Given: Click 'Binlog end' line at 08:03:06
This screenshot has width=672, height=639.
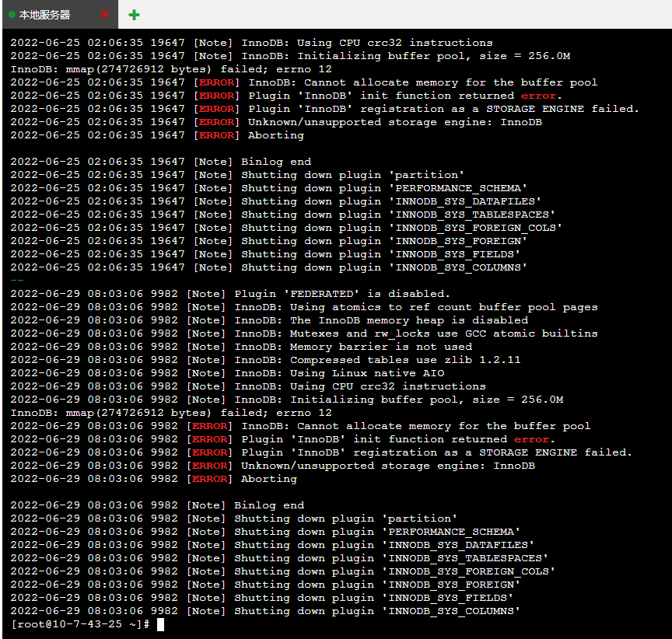Looking at the screenshot, I should [x=269, y=505].
